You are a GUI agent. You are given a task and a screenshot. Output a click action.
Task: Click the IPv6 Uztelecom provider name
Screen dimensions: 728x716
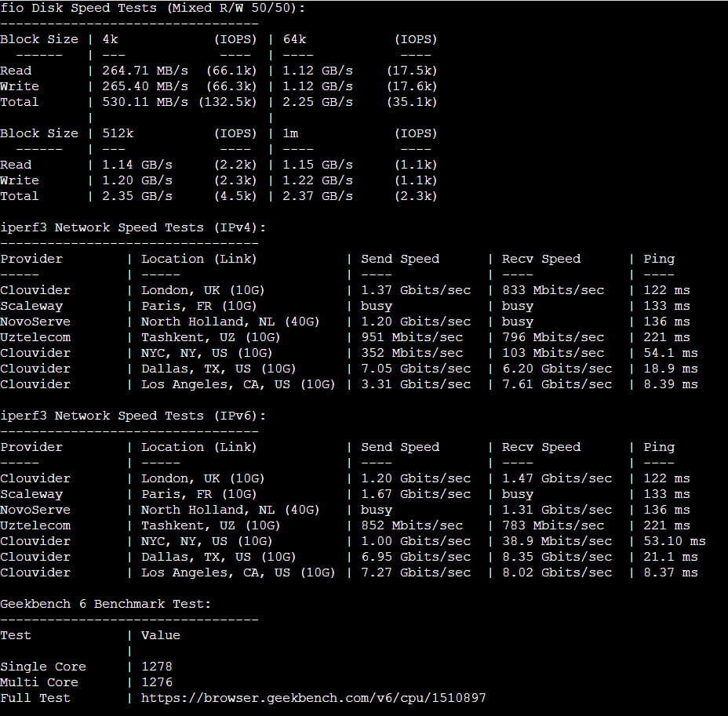[35, 525]
